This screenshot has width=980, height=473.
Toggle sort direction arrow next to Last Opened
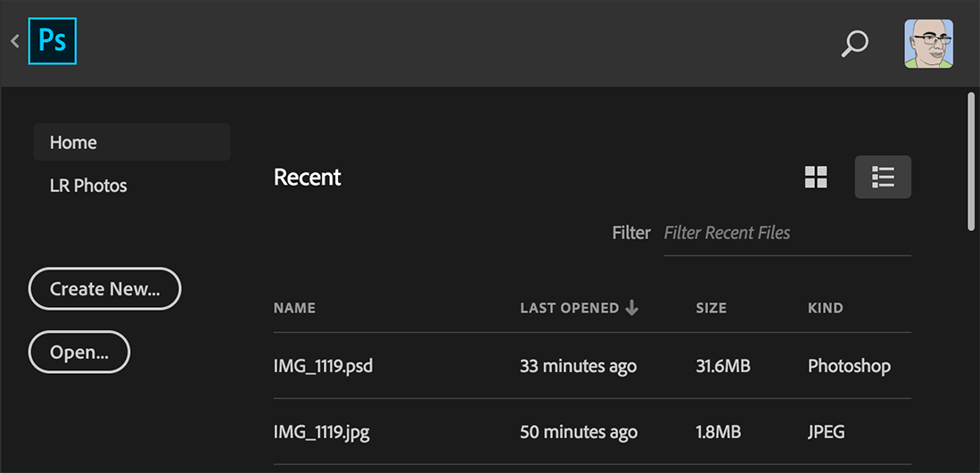(x=632, y=307)
